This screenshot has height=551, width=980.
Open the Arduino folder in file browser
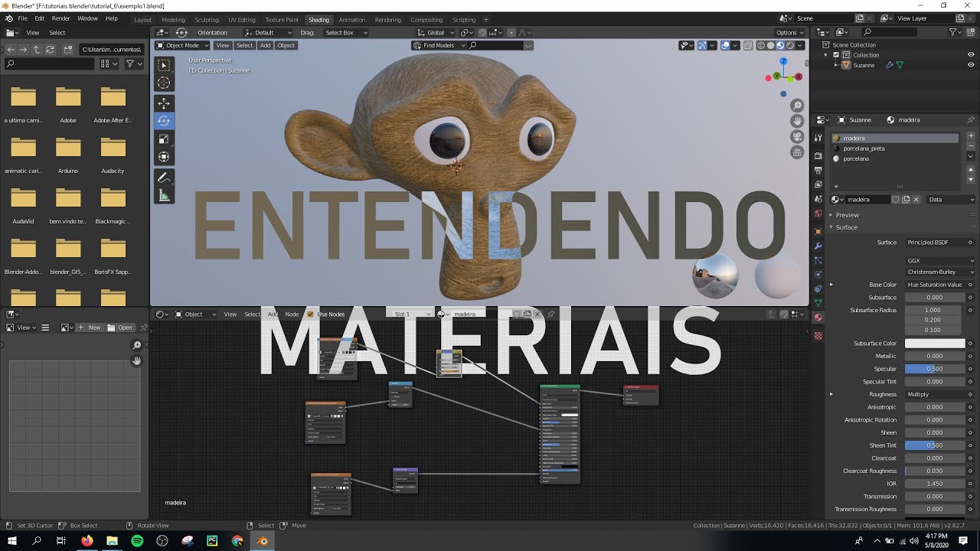click(68, 153)
